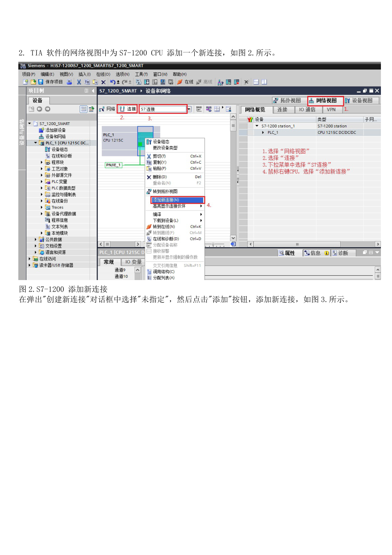Screen dimensions: 392x555
Task: Click split editor vertically icon
Action: pyautogui.click(x=264, y=82)
